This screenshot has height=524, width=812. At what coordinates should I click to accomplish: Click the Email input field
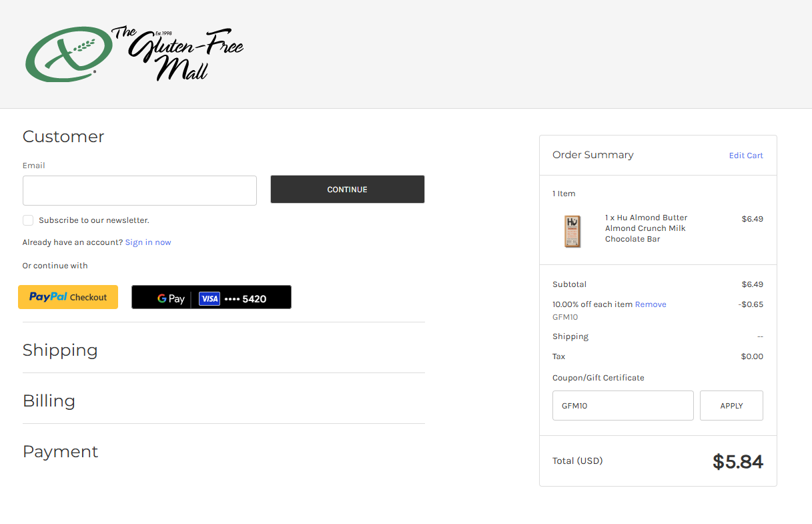click(139, 190)
